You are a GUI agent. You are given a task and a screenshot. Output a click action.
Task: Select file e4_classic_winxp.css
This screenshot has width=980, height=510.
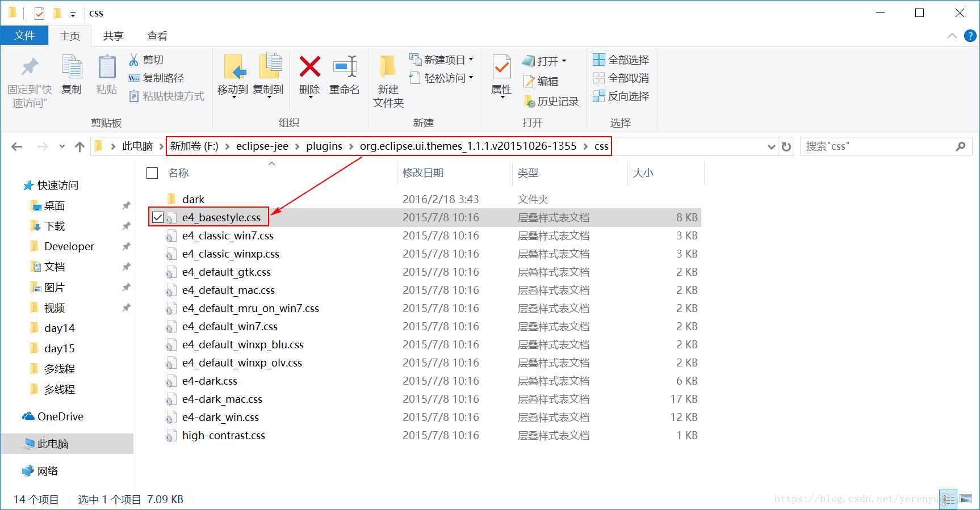tap(231, 254)
